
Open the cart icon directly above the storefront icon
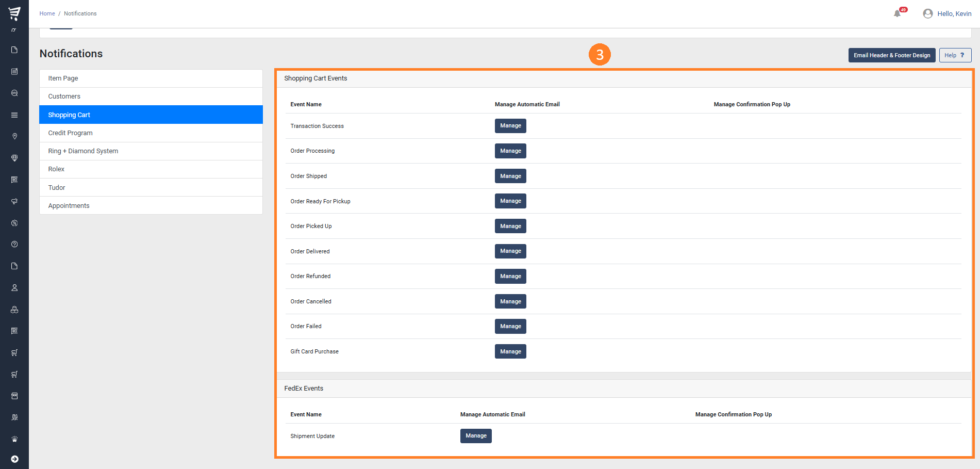(x=14, y=374)
